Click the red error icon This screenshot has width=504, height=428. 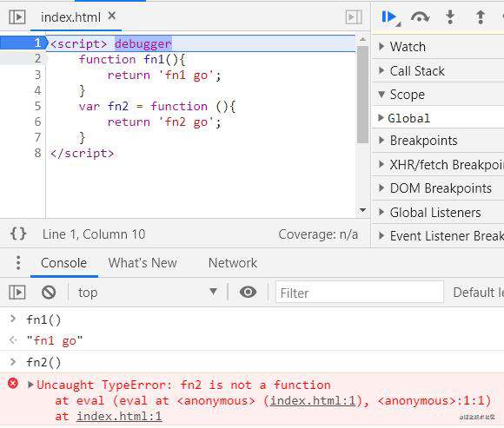tap(13, 384)
